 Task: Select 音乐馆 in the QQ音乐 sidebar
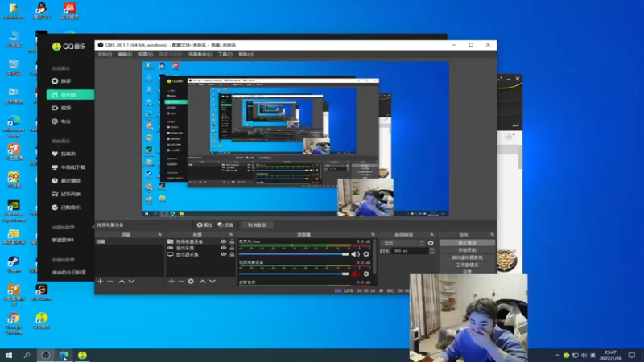70,94
